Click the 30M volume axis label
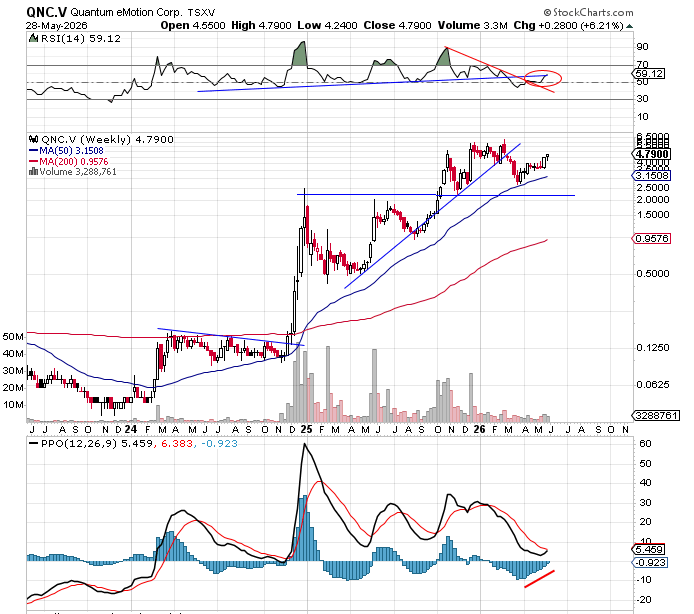This screenshot has width=694, height=614. (x=13, y=371)
